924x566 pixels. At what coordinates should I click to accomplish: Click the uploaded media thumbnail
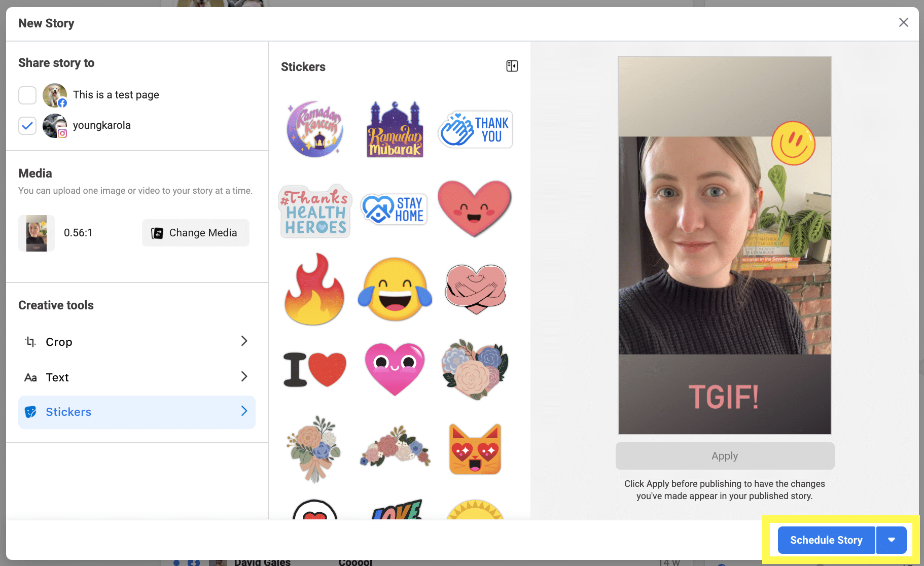(x=37, y=233)
